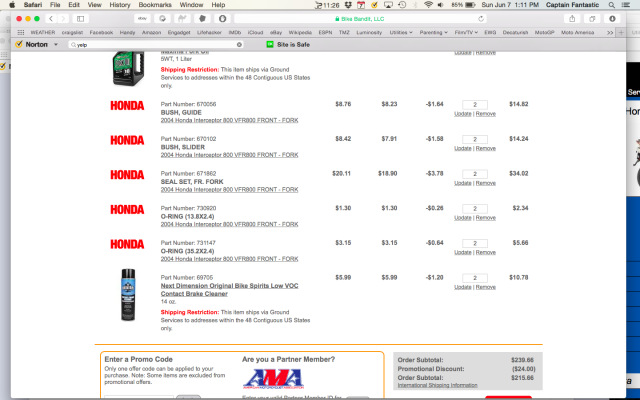The height and width of the screenshot is (400, 640).
Task: Open Time Machine menu bar icon
Action: [x=402, y=5]
